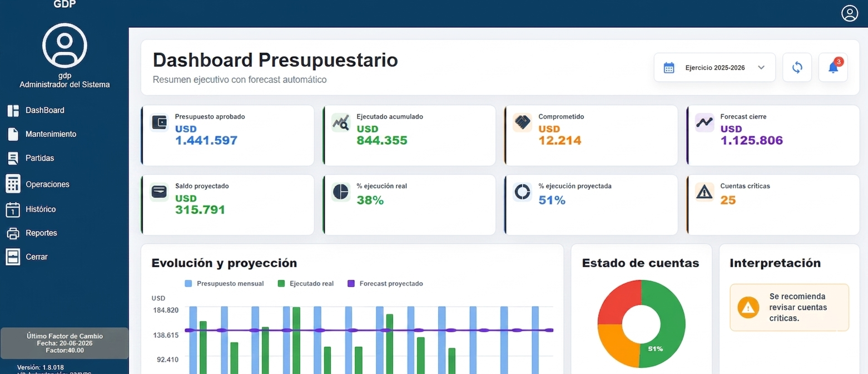868x374 pixels.
Task: Click the 184.820 axis label
Action: click(x=166, y=310)
